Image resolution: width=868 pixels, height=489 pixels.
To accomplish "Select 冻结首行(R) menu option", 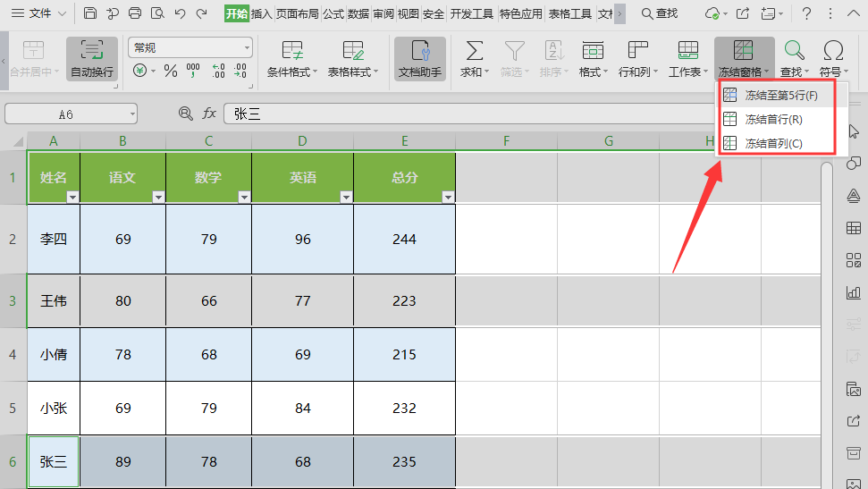I will pos(772,119).
